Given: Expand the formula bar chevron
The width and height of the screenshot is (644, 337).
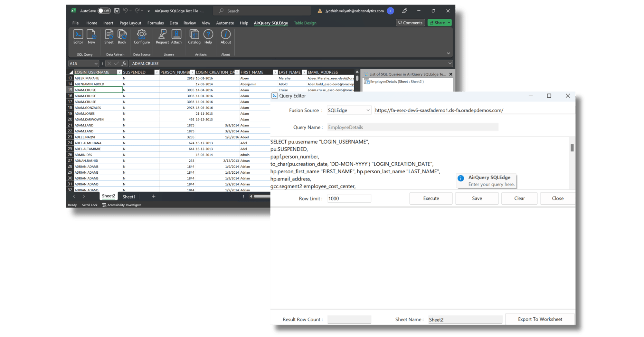Looking at the screenshot, I should point(450,63).
